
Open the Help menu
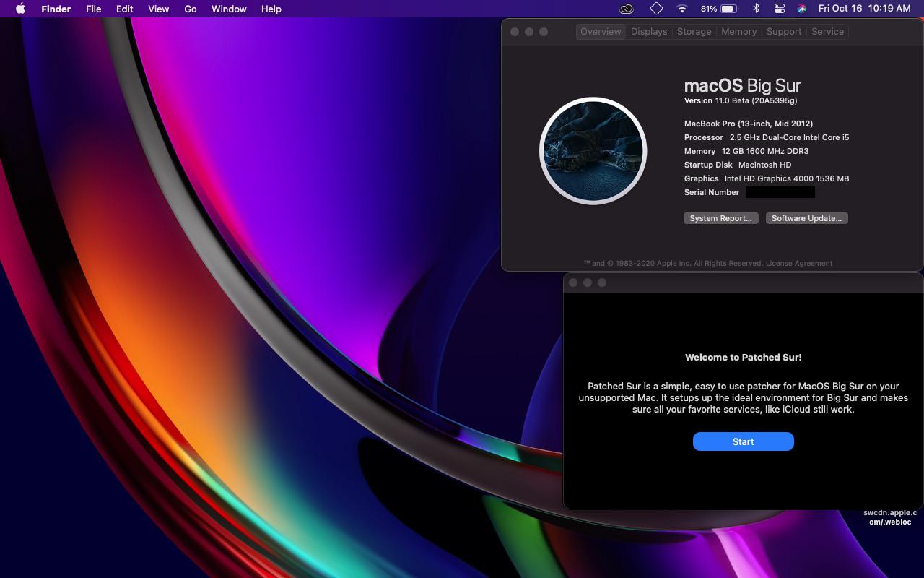point(271,9)
